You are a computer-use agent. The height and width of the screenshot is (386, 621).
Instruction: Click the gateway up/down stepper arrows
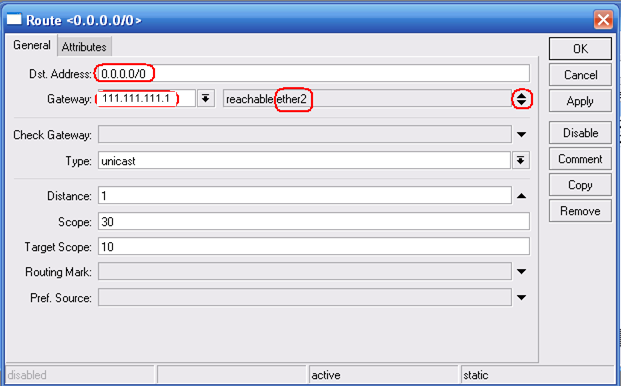522,99
